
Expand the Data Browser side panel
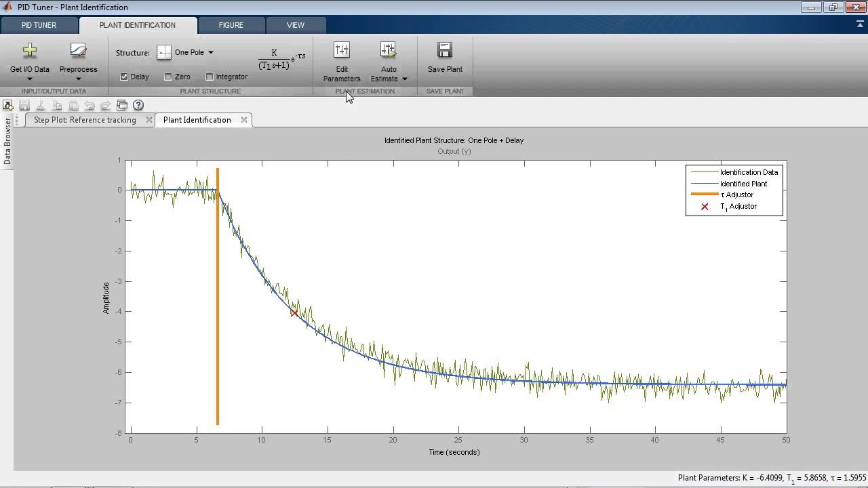7,141
